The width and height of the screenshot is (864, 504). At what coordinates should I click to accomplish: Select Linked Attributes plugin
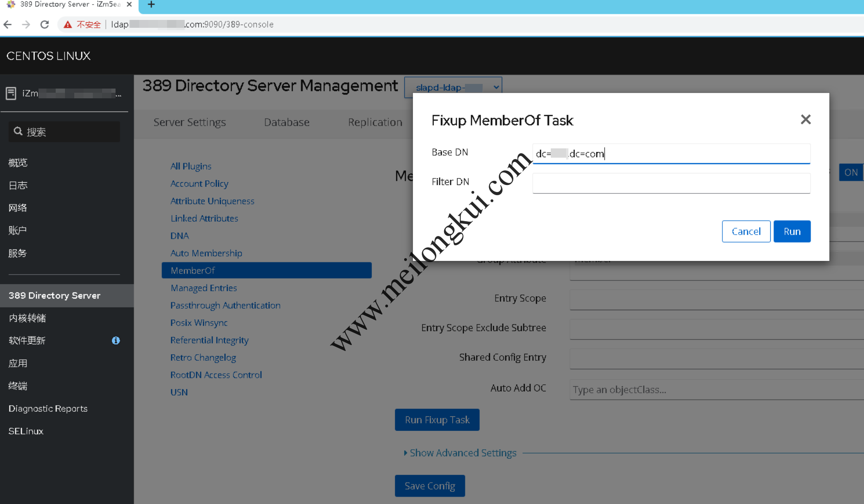click(204, 218)
